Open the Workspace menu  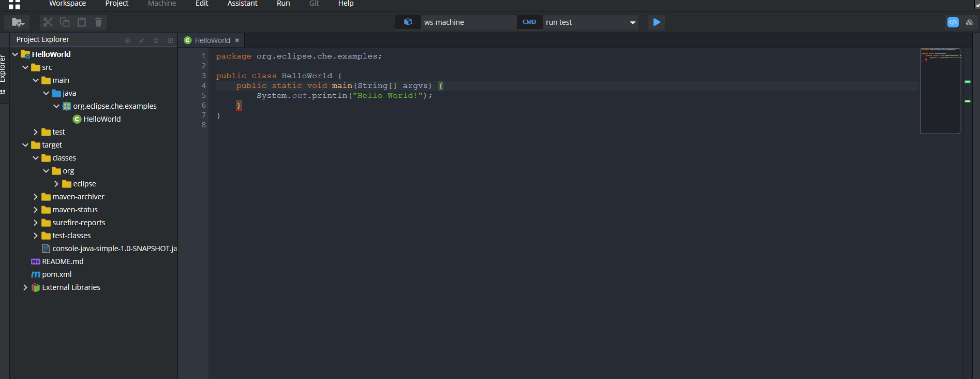tap(67, 4)
